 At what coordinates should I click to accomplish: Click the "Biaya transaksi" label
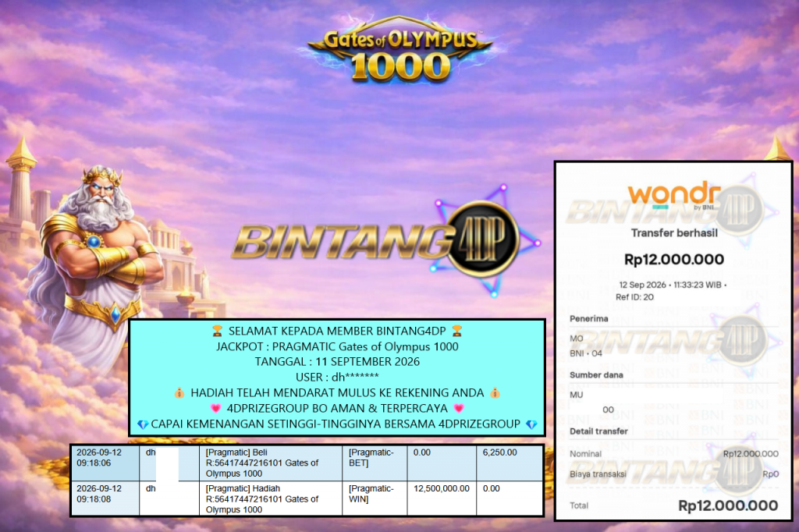(x=598, y=474)
